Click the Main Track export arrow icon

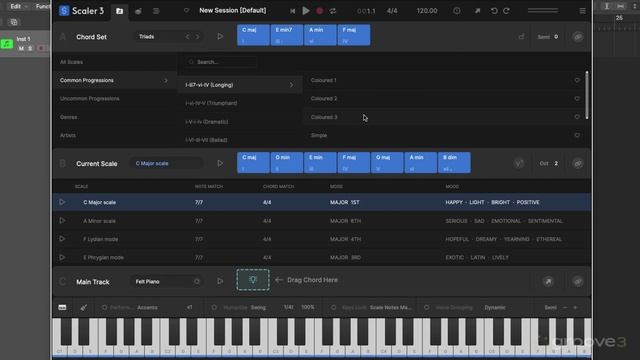coord(548,281)
